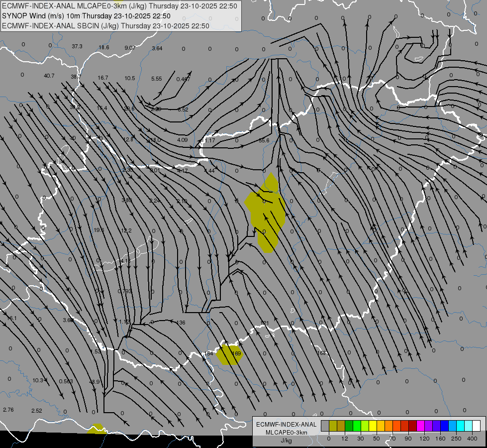Click the 10.3 grid value
Image resolution: width=487 pixels, height=448 pixels.
38,380
